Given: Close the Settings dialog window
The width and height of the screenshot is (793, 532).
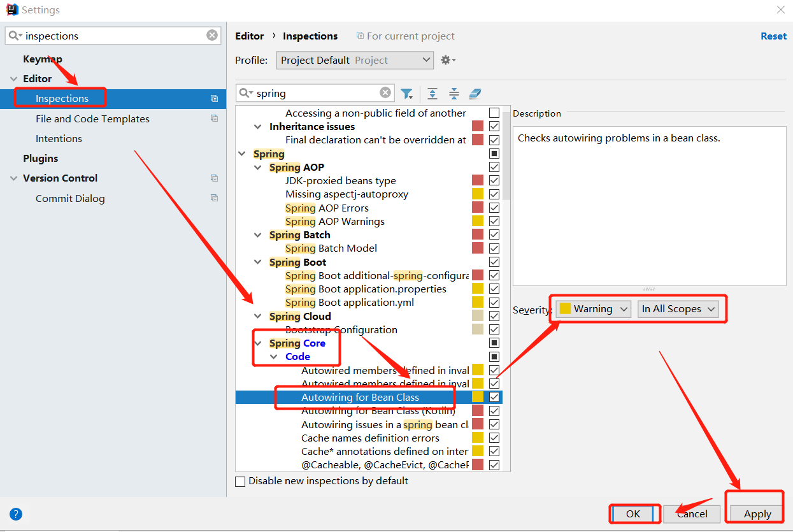Looking at the screenshot, I should tap(780, 10).
